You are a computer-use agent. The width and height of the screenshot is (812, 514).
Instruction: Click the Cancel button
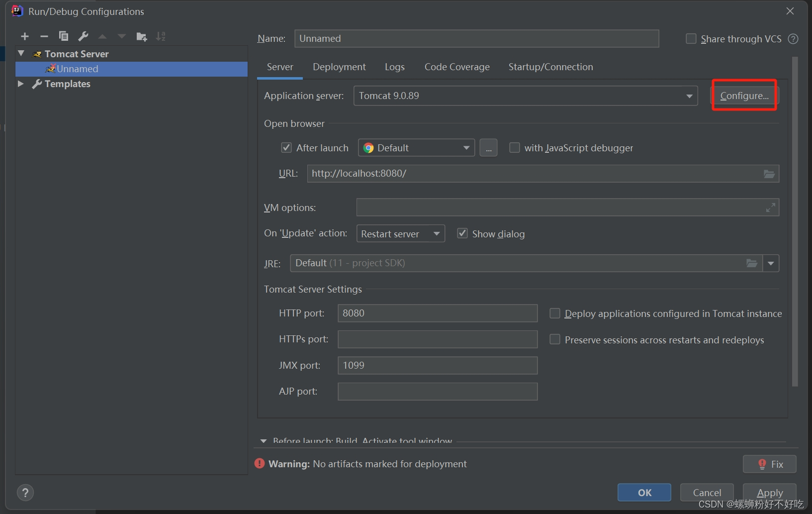(x=707, y=492)
